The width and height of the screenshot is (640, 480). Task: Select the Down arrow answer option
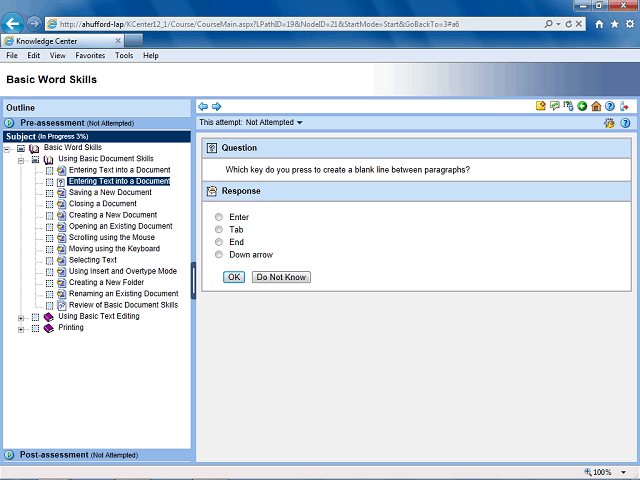pos(219,255)
